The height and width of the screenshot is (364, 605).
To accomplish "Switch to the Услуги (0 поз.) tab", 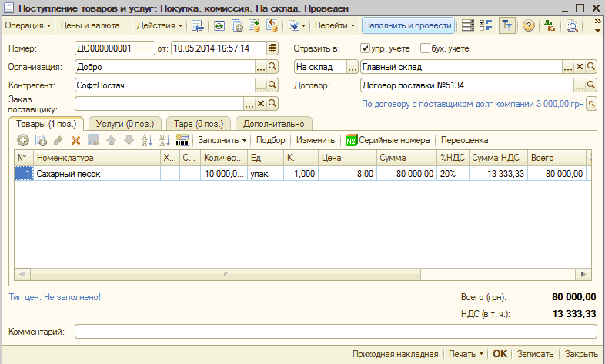I will pos(125,124).
